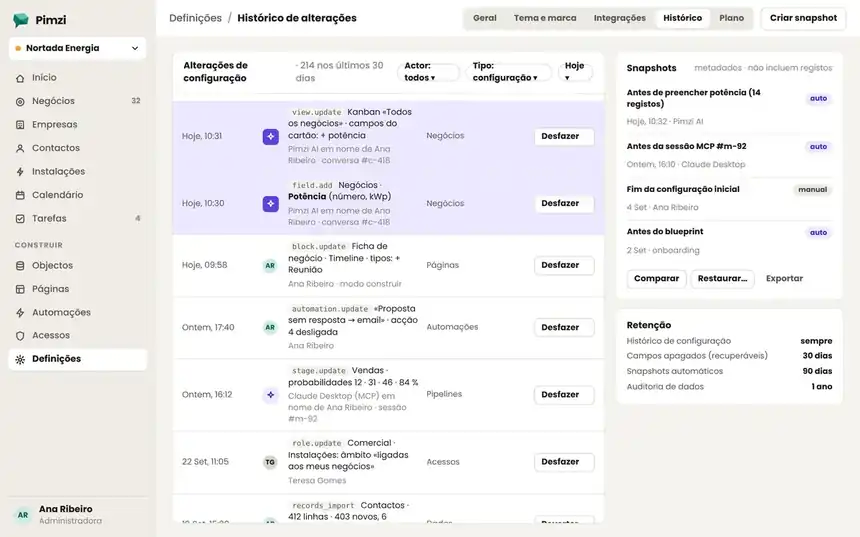Undo the view.update Kanban change

point(564,137)
